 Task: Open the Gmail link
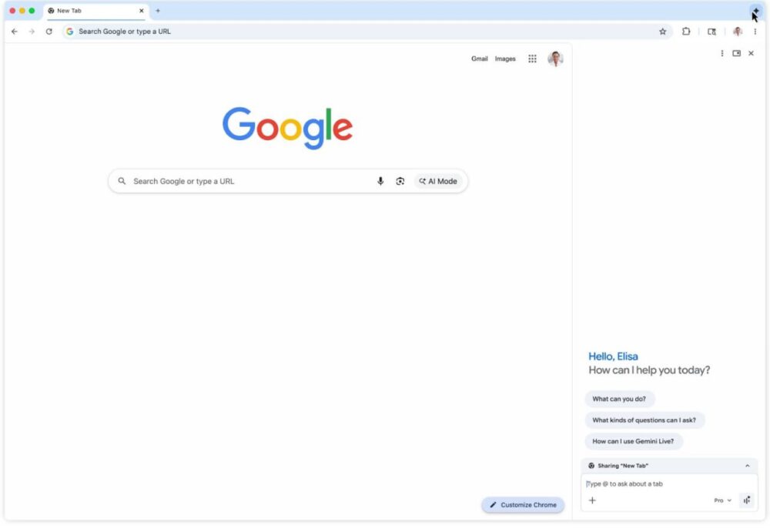pyautogui.click(x=479, y=59)
